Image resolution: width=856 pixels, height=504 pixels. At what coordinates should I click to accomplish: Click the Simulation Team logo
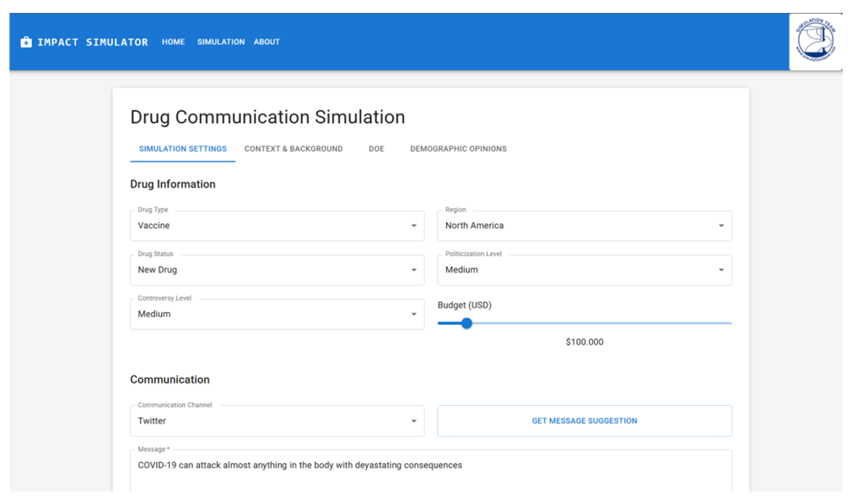click(815, 41)
